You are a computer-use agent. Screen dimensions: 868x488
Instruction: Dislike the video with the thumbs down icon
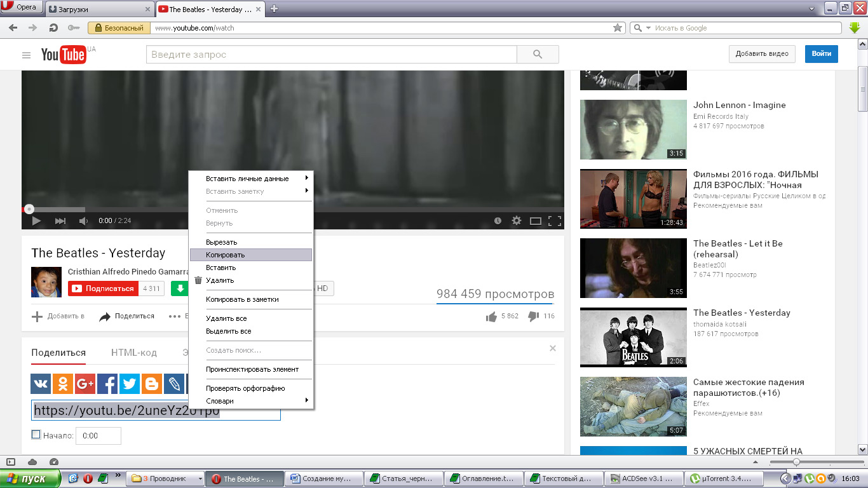click(x=534, y=316)
